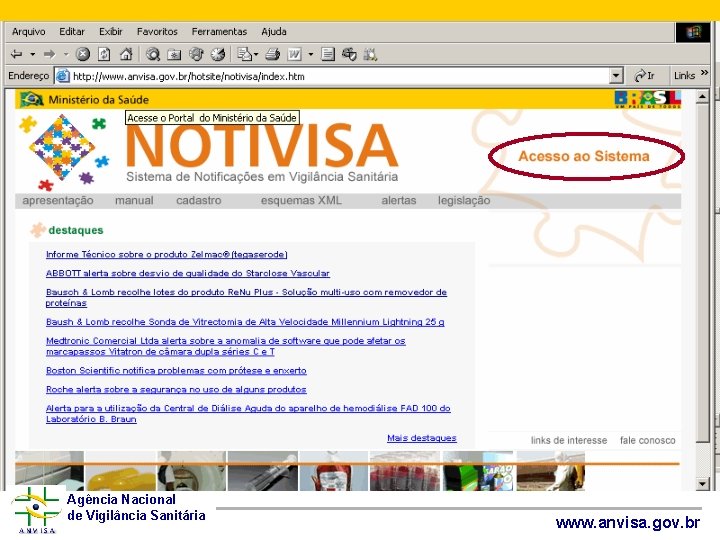Expand the Edit-with-Word dropdown arrow
The image size is (720, 540).
(x=311, y=55)
